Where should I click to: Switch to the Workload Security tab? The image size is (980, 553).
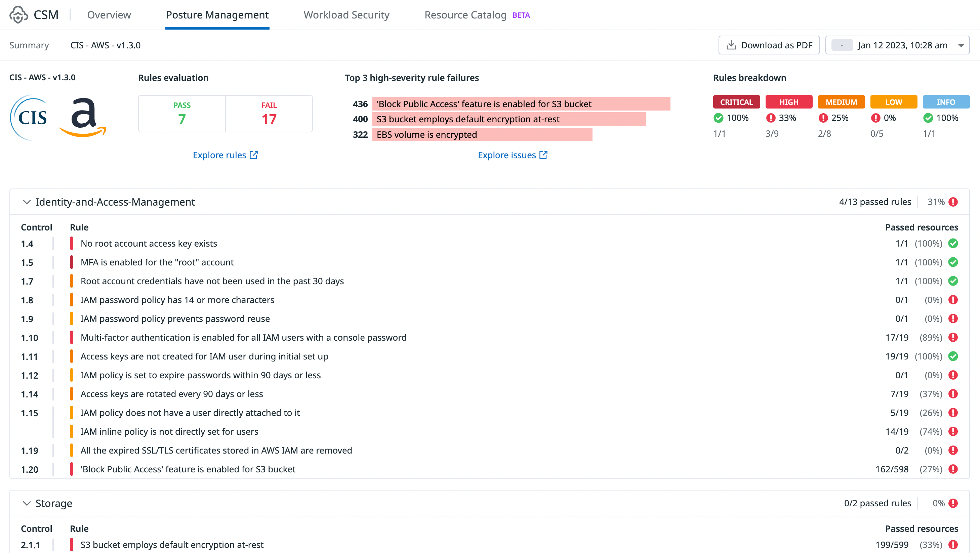(346, 15)
